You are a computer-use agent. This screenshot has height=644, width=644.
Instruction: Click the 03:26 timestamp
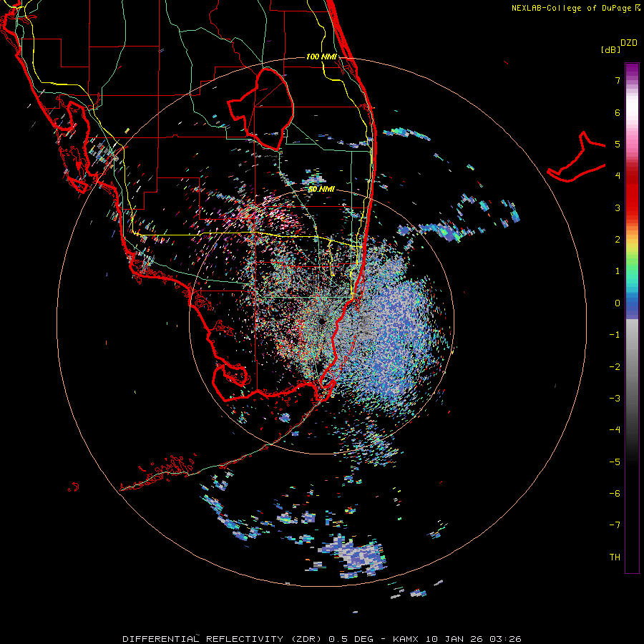coord(506,639)
